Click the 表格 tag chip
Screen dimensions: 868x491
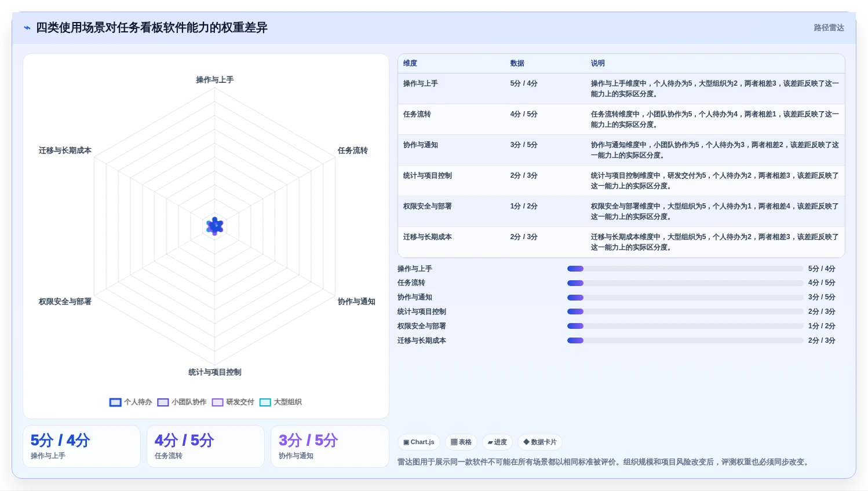click(461, 442)
